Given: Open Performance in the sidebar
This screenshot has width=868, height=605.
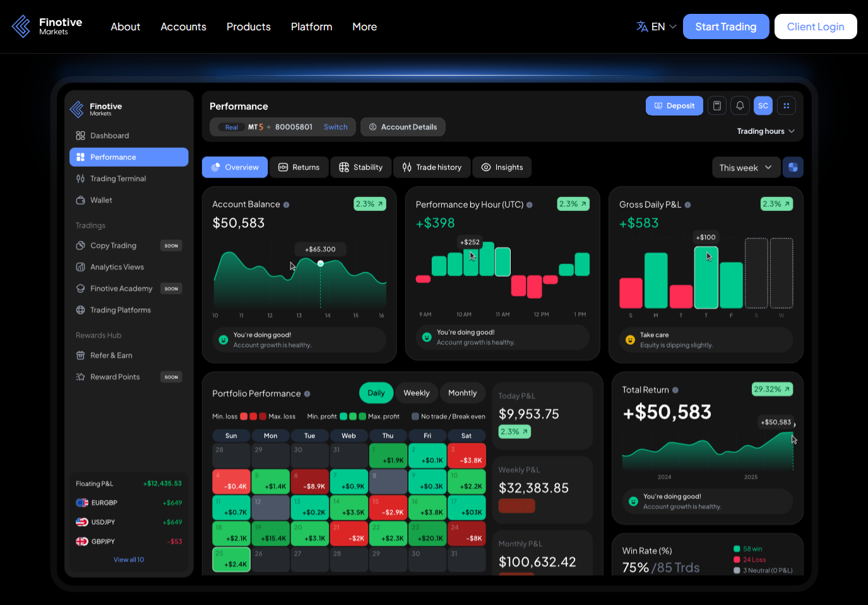Looking at the screenshot, I should click(x=129, y=157).
